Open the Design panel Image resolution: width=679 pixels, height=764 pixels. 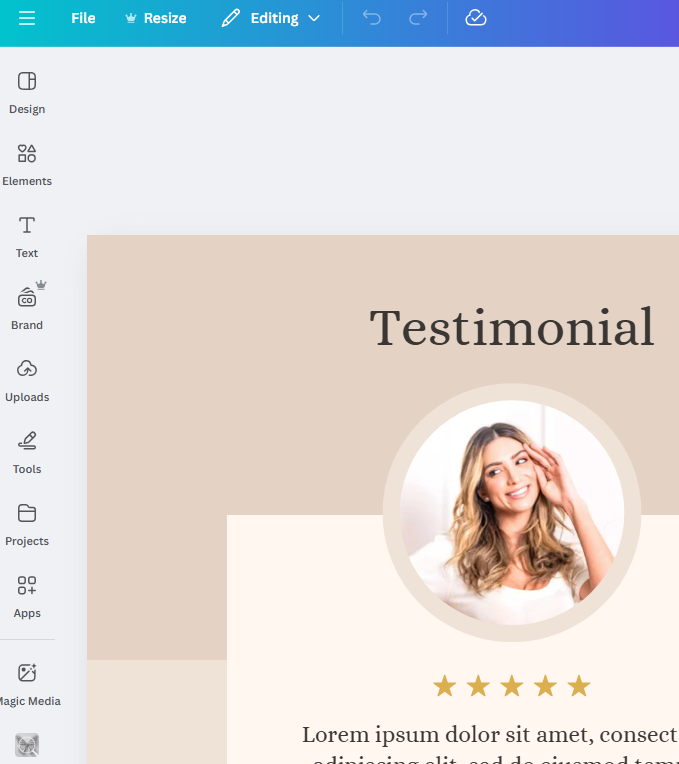coord(27,93)
